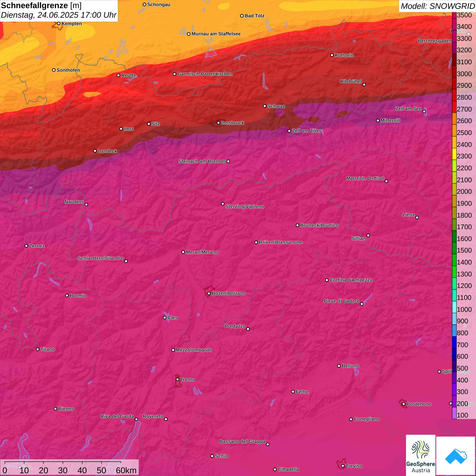Click the Meran/Merano label

[x=202, y=252]
